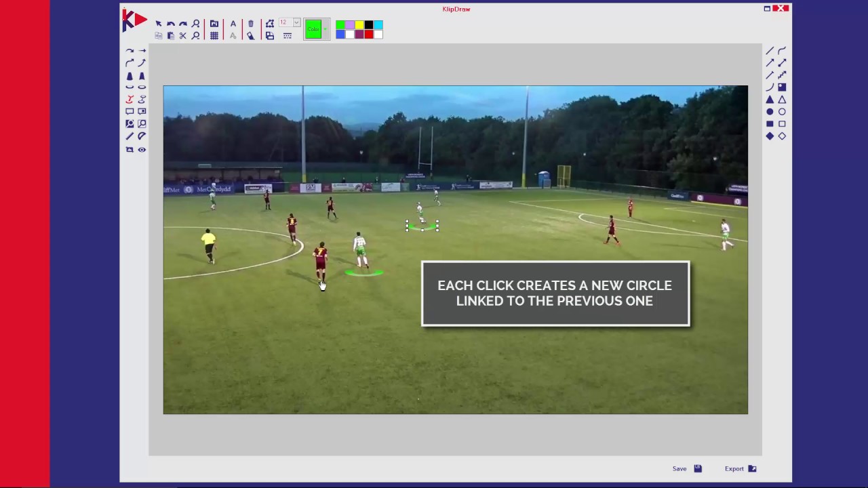Select the speech bubble callout tool
The width and height of the screenshot is (868, 488).
(x=130, y=111)
